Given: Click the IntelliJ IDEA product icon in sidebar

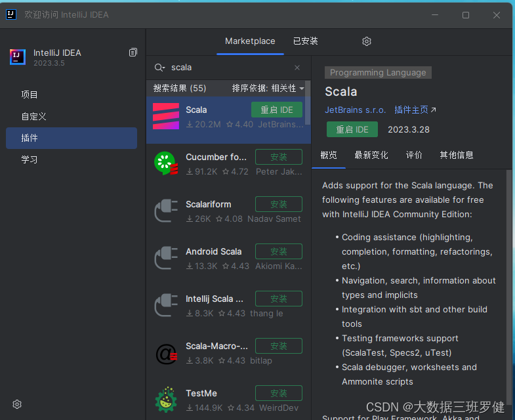Looking at the screenshot, I should pyautogui.click(x=18, y=57).
